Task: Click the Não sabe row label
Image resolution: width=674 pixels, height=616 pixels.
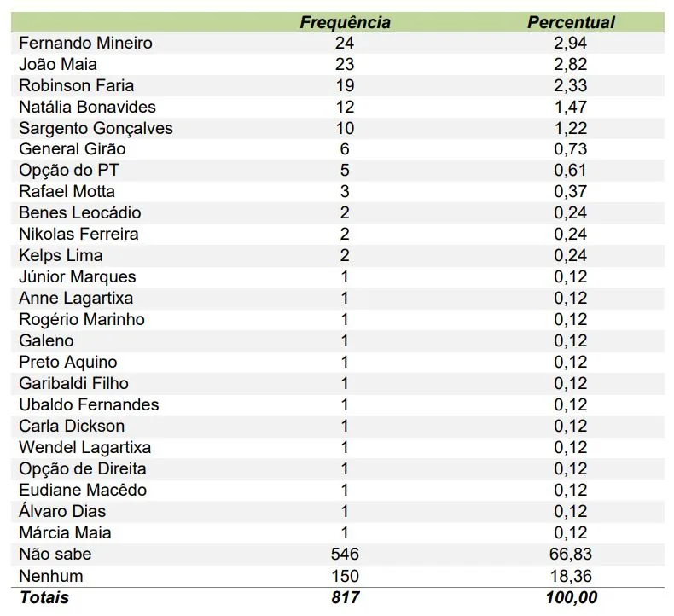Action: coord(55,555)
